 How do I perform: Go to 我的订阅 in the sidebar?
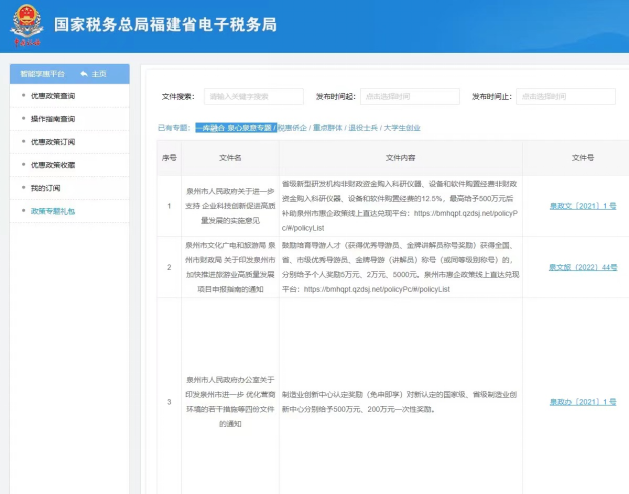(45, 188)
